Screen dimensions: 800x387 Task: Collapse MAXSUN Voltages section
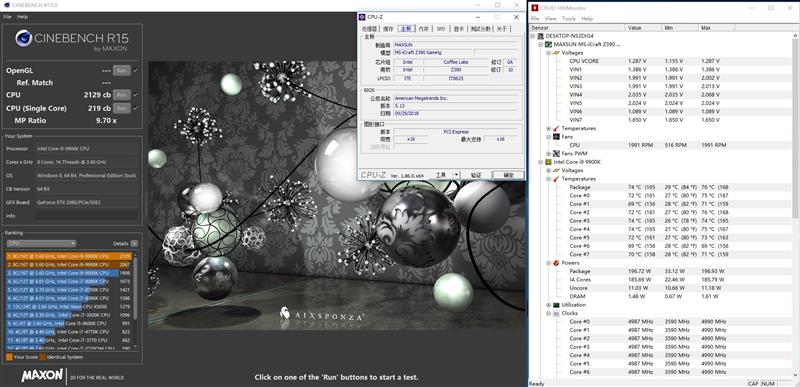548,53
